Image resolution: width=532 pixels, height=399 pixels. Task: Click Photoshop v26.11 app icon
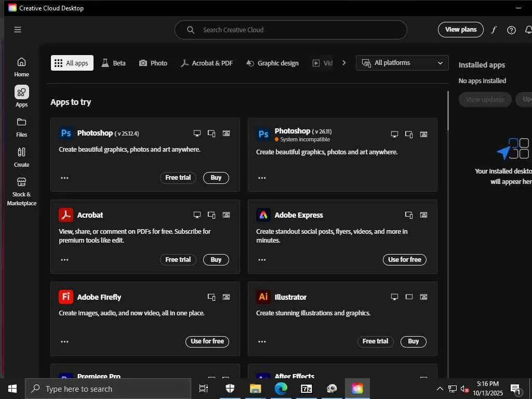coord(263,135)
